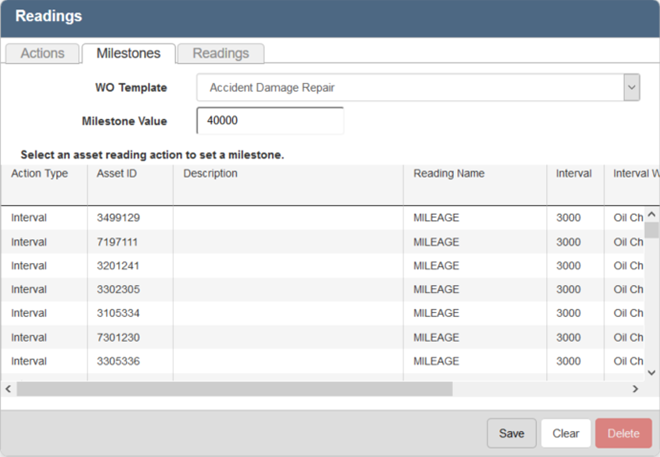This screenshot has width=660, height=457.
Task: Sort by Asset ID column header
Action: (x=117, y=173)
